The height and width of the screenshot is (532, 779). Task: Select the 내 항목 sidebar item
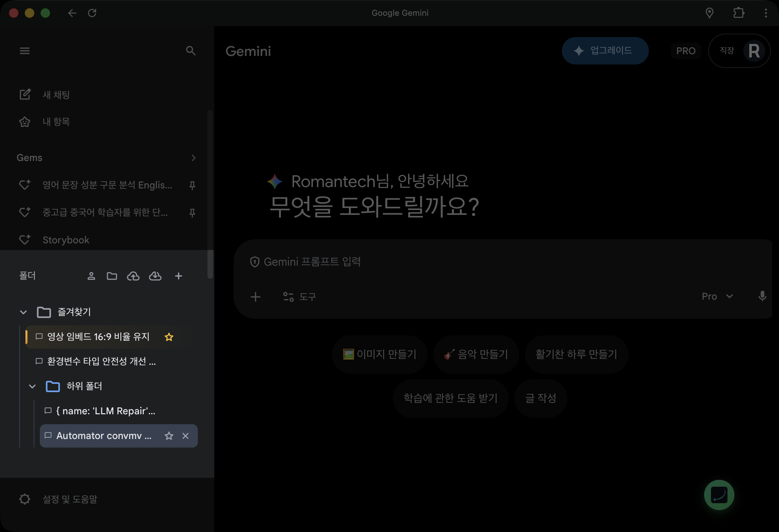tap(56, 122)
